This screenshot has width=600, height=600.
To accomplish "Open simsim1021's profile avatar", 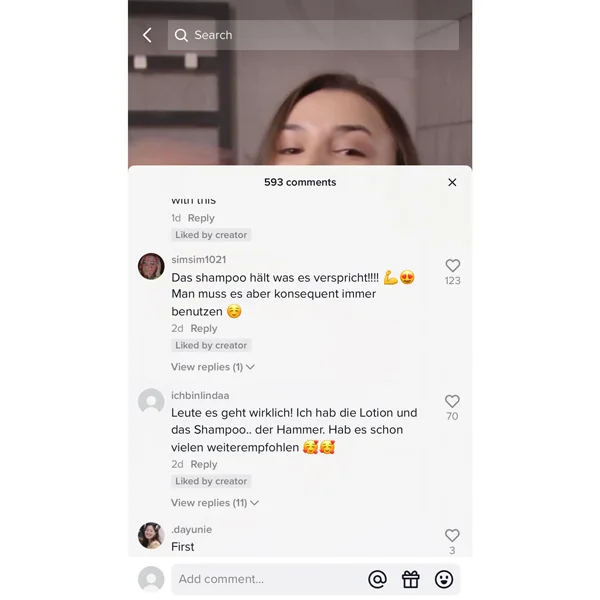I will pos(151,266).
